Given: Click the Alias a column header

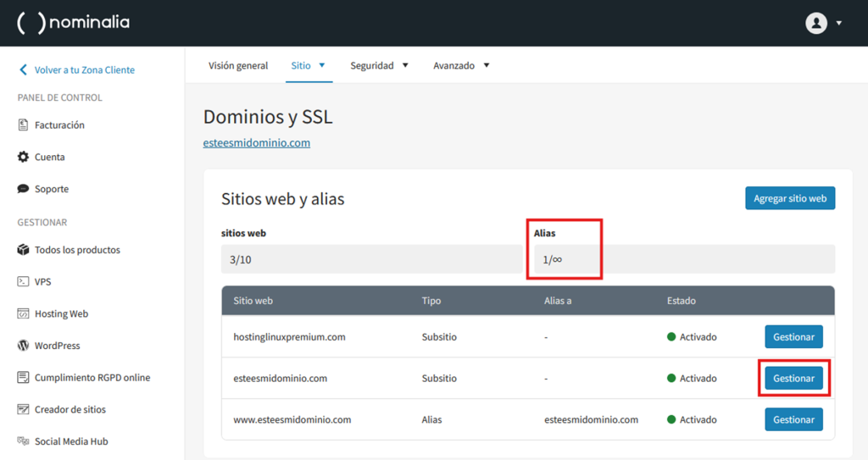Looking at the screenshot, I should click(558, 301).
